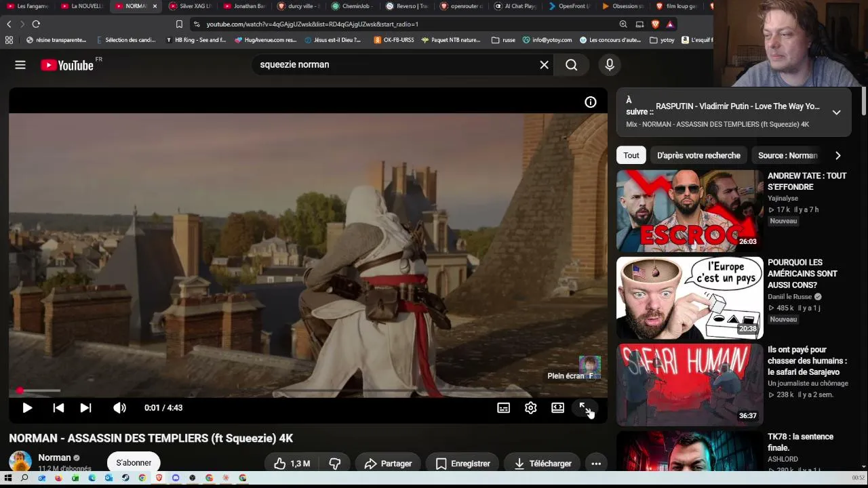Toggle subtitles on the player
The image size is (868, 488).
tap(503, 408)
